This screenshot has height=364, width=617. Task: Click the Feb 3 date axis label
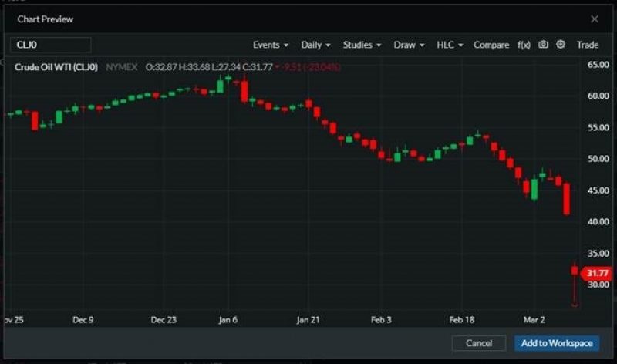pyautogui.click(x=381, y=320)
